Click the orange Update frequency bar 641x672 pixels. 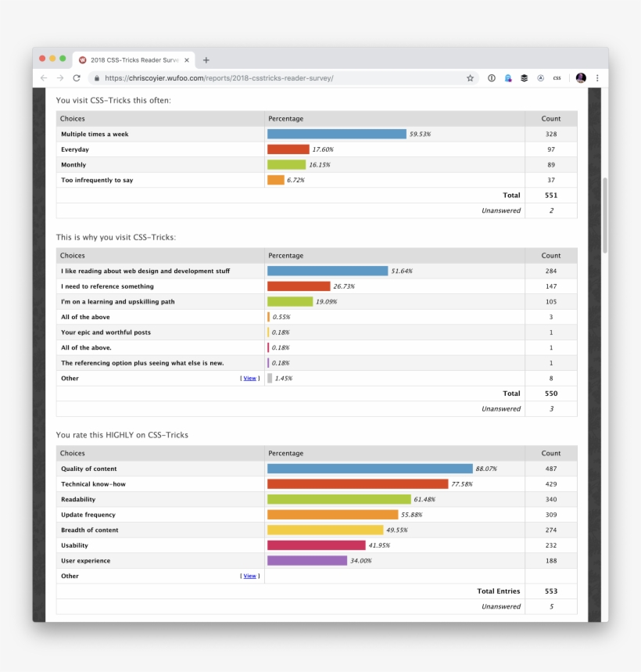pos(333,514)
